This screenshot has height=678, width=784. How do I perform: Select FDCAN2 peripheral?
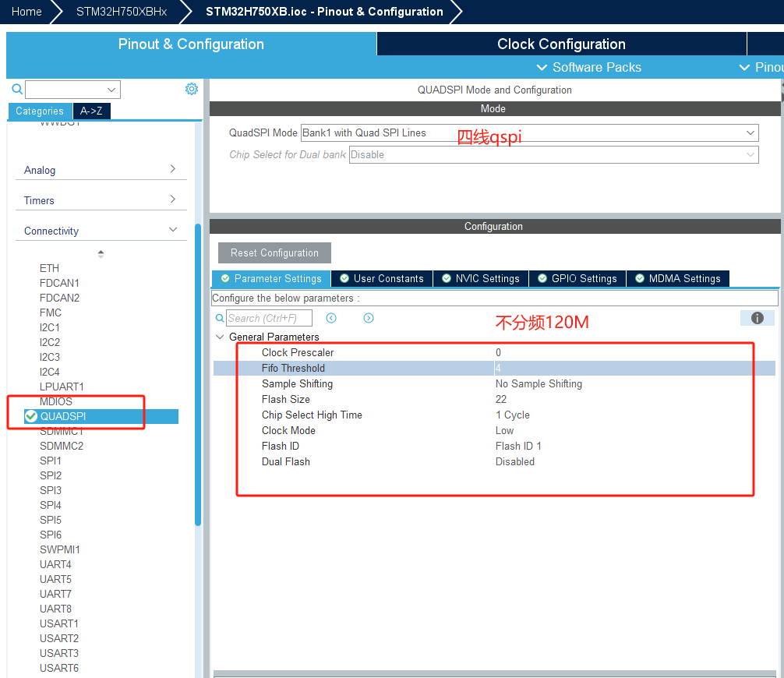[59, 298]
